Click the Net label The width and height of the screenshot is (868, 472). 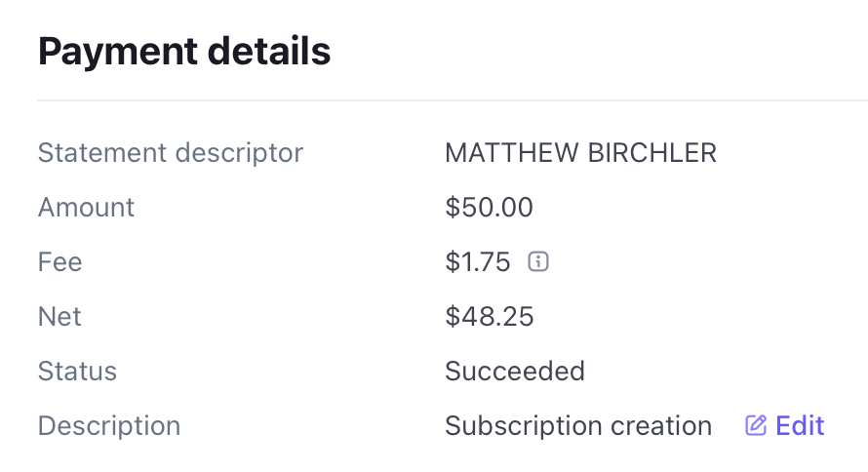tap(59, 317)
